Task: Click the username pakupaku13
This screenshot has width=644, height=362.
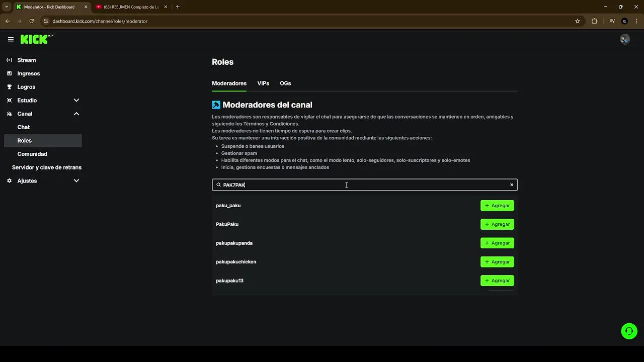Action: [x=230, y=281]
